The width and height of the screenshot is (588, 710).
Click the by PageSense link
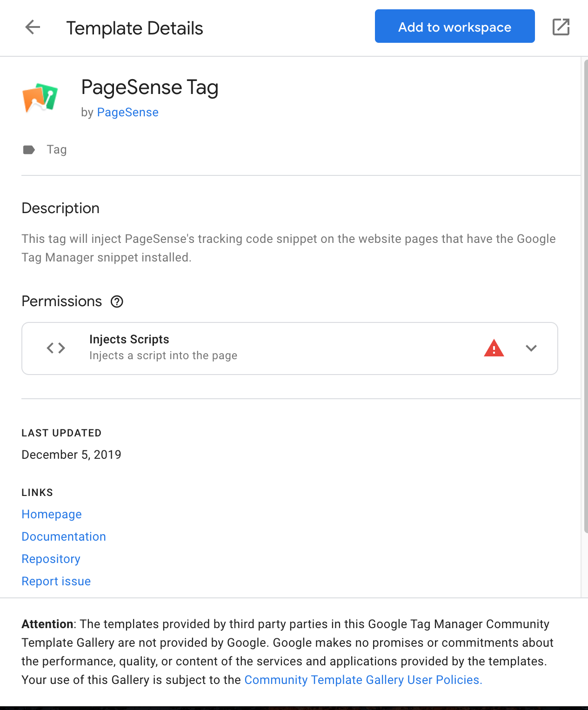click(127, 112)
